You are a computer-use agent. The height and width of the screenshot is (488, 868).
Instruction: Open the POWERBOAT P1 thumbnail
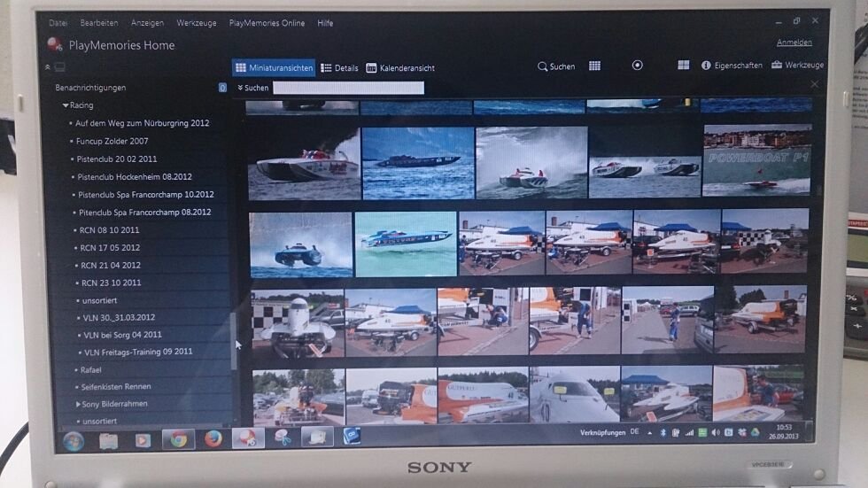pyautogui.click(x=756, y=160)
